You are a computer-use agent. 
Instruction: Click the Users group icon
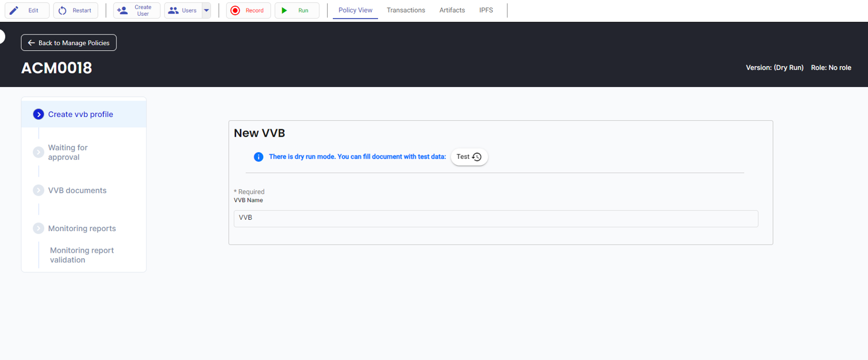tap(173, 10)
